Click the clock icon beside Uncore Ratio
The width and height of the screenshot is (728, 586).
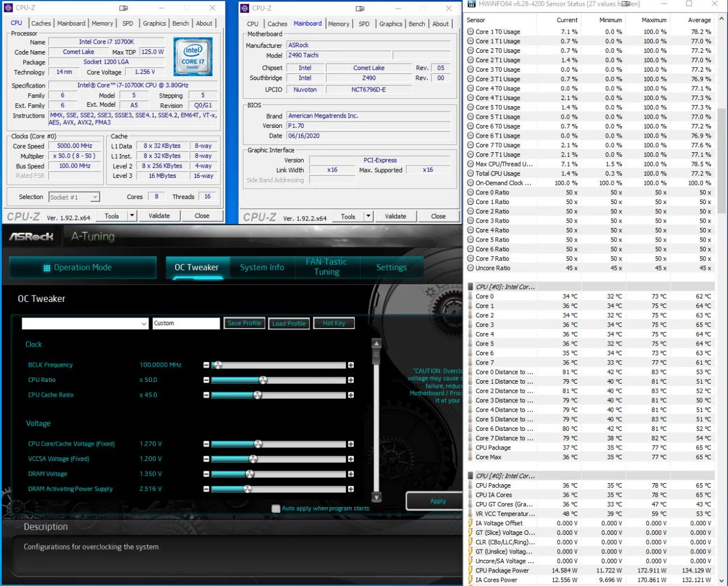(x=470, y=268)
